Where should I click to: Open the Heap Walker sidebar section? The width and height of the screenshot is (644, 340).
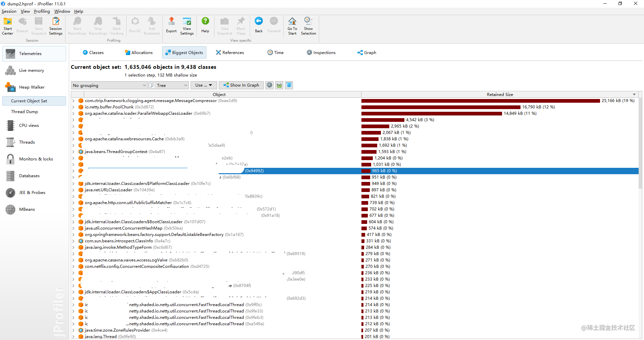(34, 87)
